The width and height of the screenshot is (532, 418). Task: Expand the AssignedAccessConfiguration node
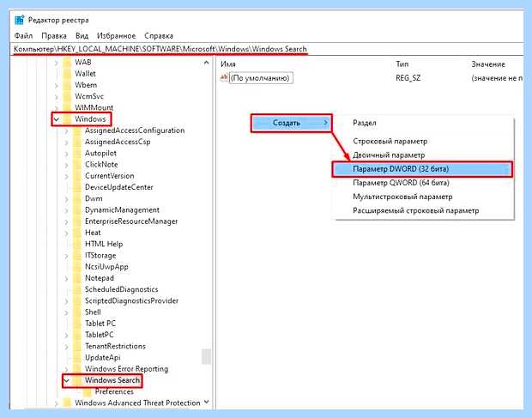67,130
